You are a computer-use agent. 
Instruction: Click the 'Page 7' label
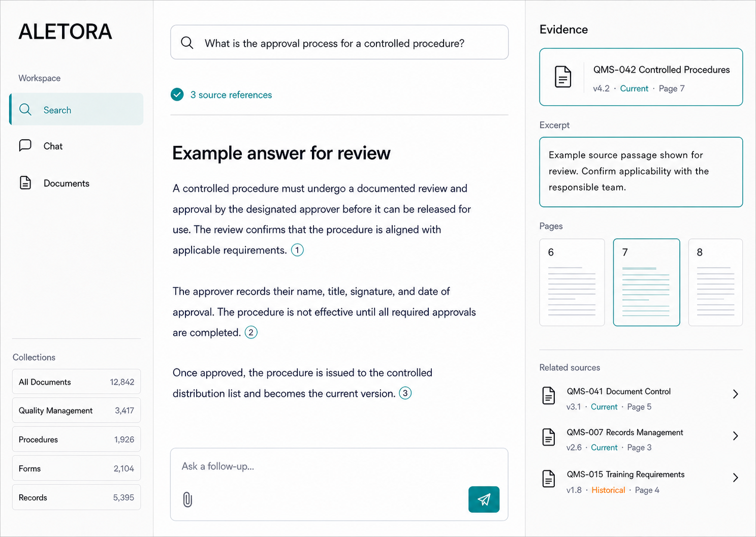pyautogui.click(x=672, y=88)
